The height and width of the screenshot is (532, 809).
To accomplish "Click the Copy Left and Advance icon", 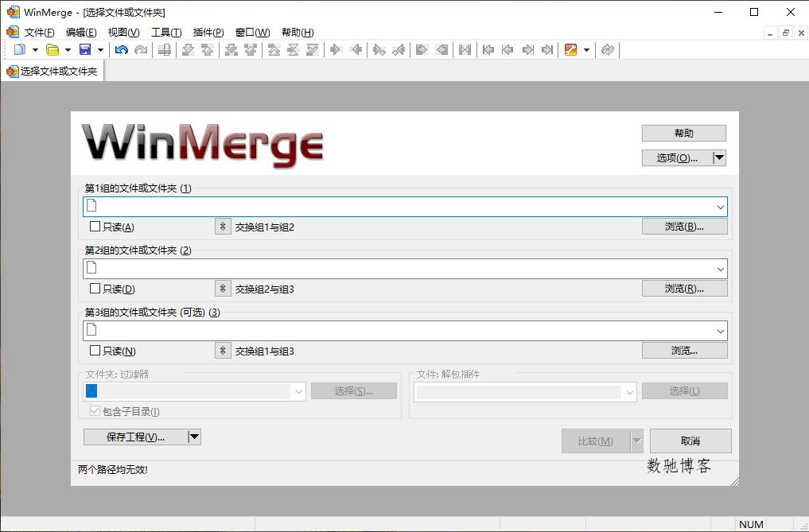I will coord(399,49).
